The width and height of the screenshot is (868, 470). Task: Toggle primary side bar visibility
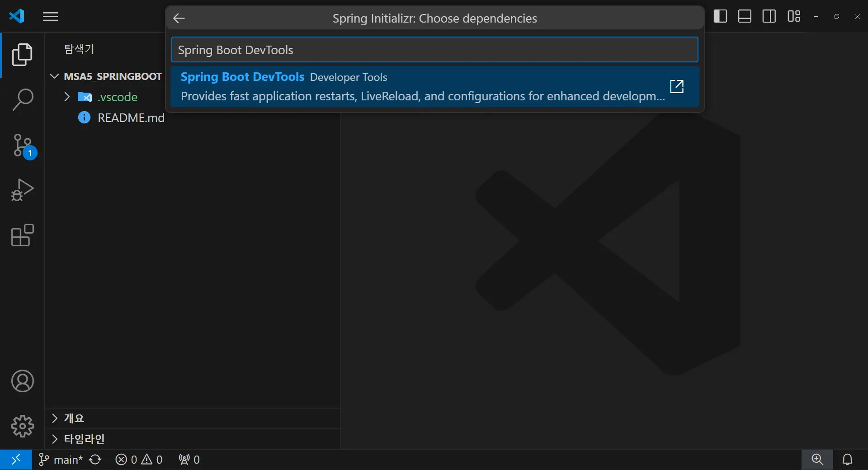[720, 16]
